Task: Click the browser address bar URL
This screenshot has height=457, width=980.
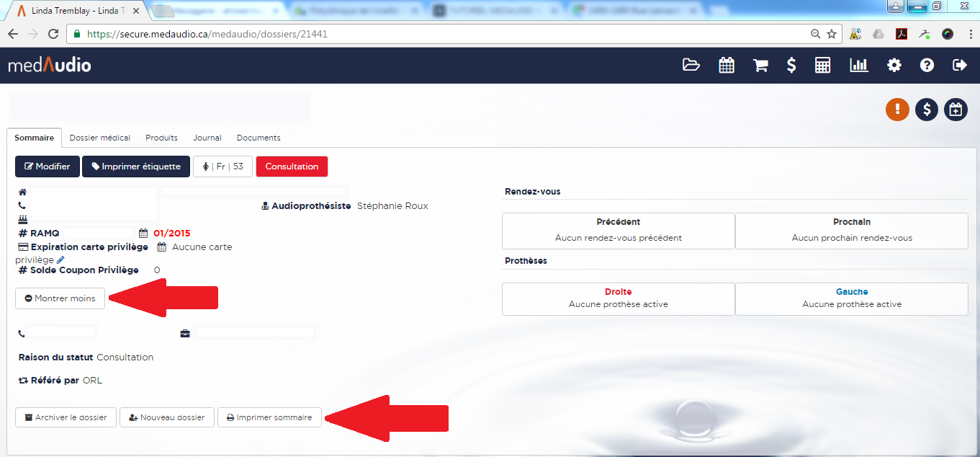Action: [432, 34]
